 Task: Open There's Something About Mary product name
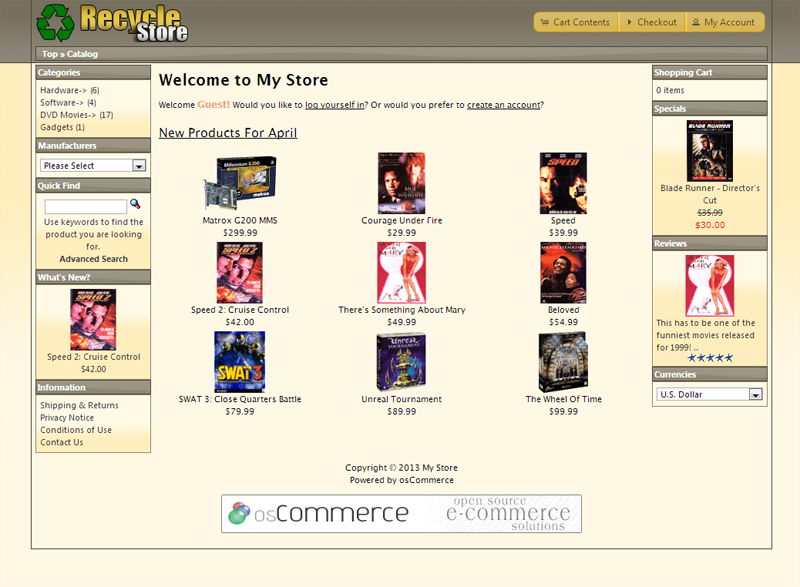[402, 310]
